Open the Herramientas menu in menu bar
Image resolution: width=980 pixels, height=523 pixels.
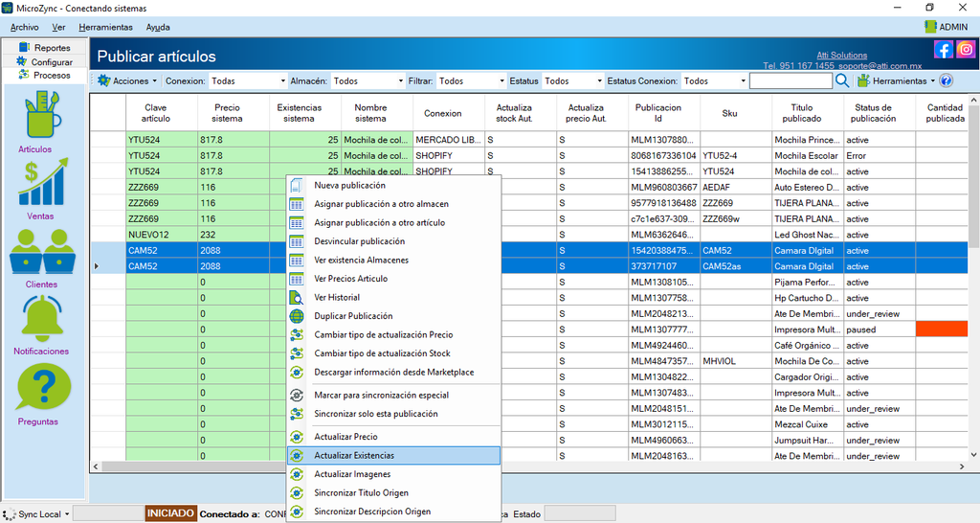(x=105, y=27)
